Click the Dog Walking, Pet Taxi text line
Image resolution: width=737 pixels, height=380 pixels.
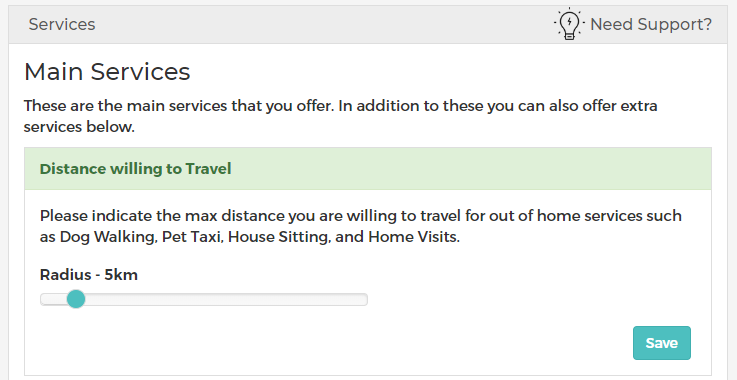(250, 237)
